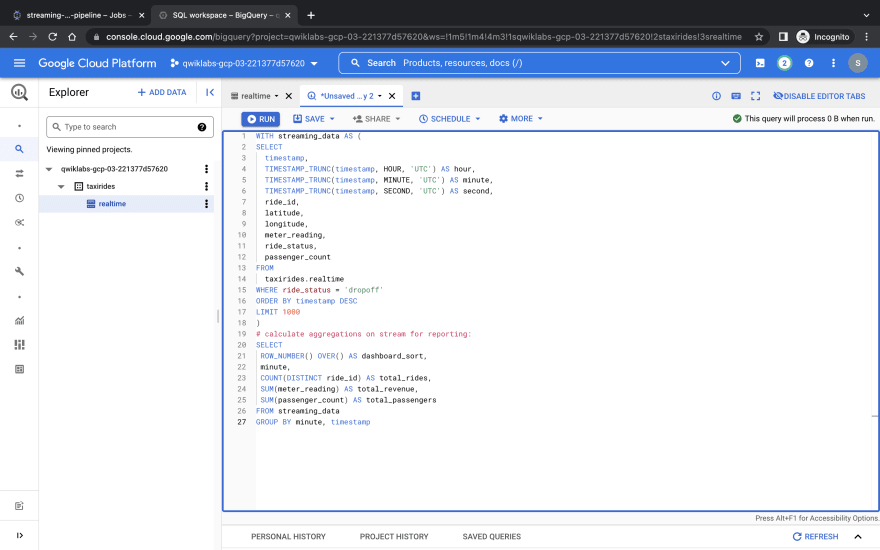This screenshot has height=550, width=880.
Task: Open keyboard shortcuts icon
Action: click(736, 96)
